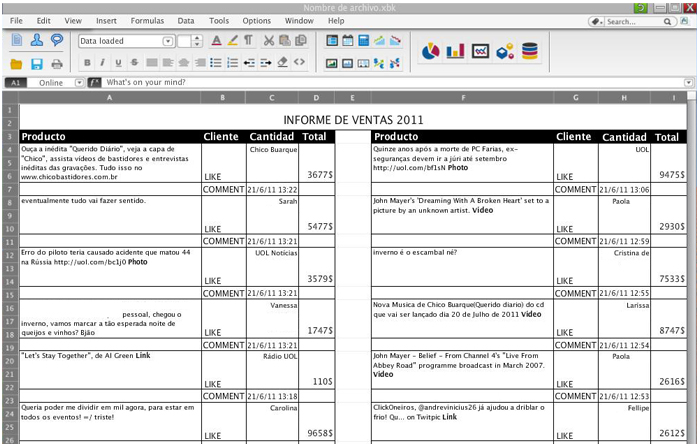Click the A1 cell reference box
Image resolution: width=700 pixels, height=444 pixels.
16,83
